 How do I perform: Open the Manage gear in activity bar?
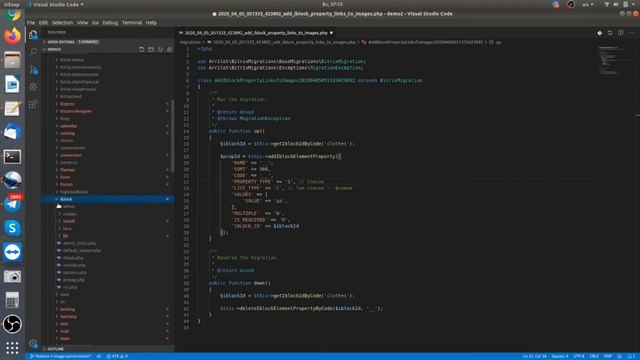tap(33, 343)
